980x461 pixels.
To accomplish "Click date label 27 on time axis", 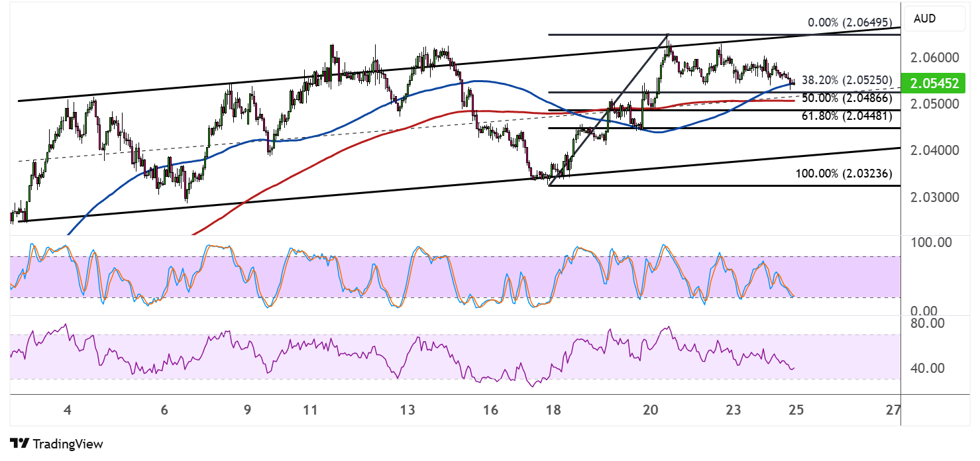I will tap(893, 410).
